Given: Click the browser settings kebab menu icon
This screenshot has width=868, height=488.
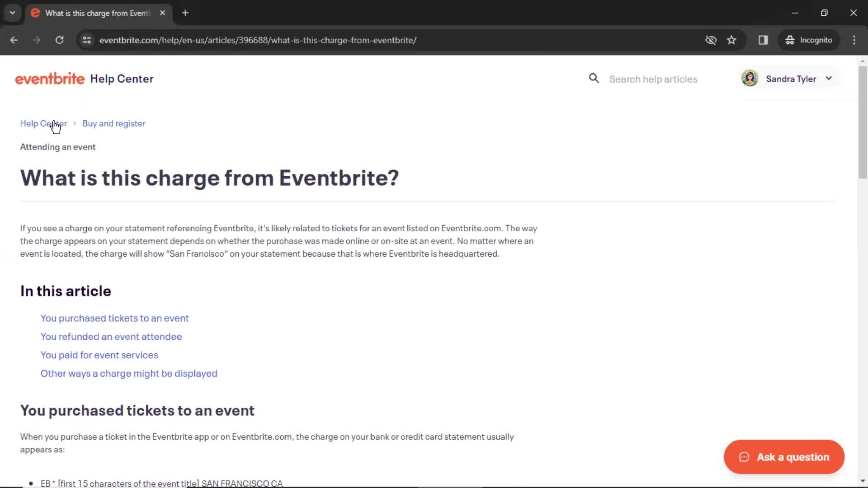Looking at the screenshot, I should (x=855, y=40).
